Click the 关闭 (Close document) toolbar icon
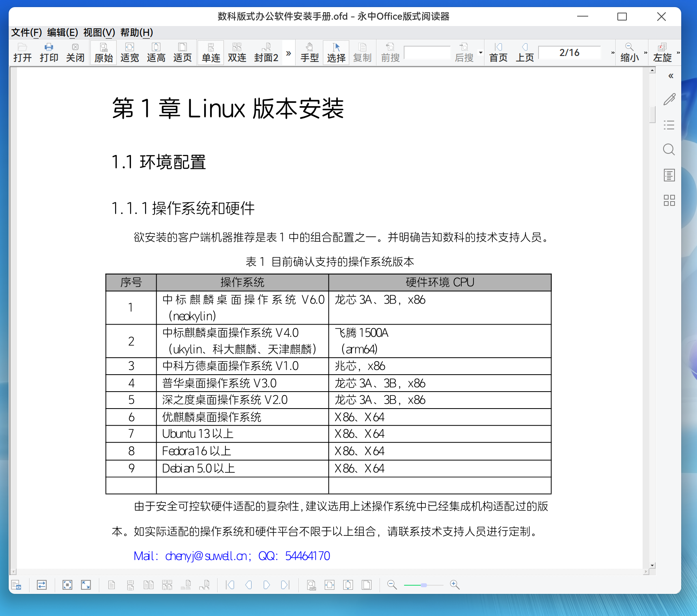697x616 pixels. coord(75,52)
